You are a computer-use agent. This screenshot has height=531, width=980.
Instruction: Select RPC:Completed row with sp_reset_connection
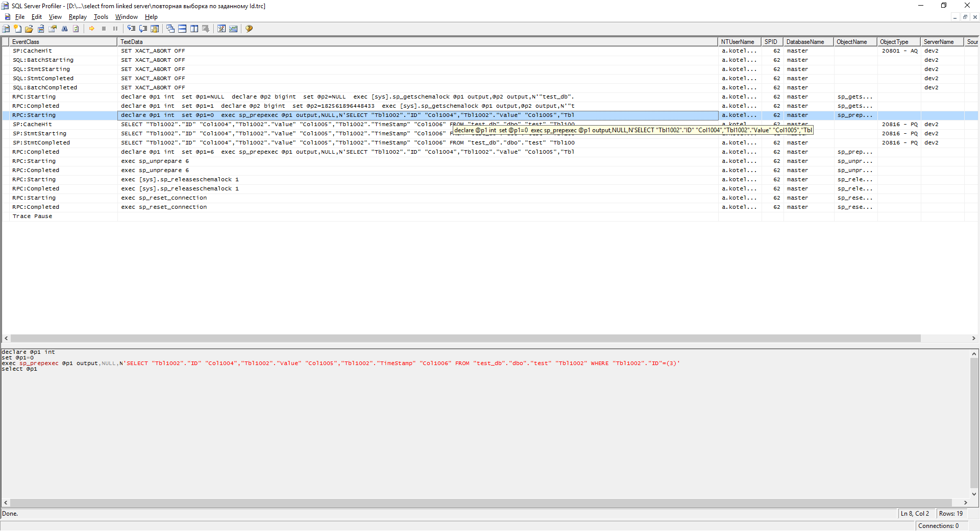coord(490,207)
